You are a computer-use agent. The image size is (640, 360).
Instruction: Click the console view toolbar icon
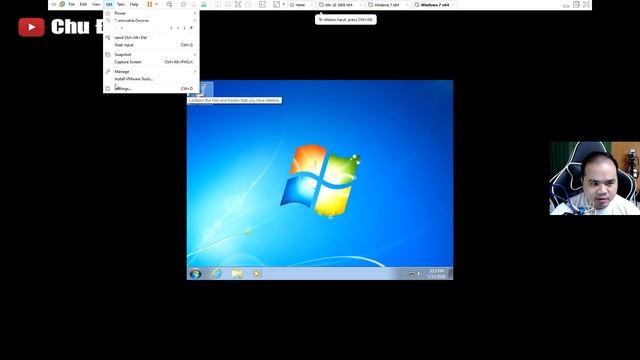(262, 4)
